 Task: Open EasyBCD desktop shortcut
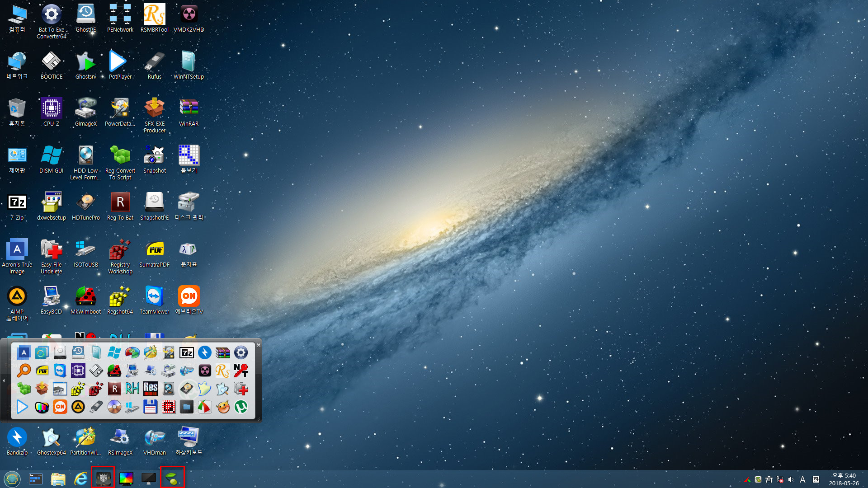pos(52,300)
